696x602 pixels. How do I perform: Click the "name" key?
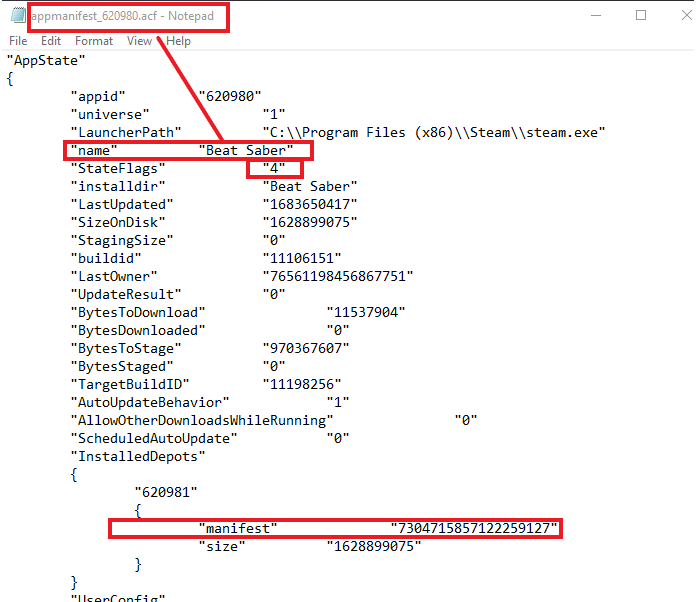94,150
